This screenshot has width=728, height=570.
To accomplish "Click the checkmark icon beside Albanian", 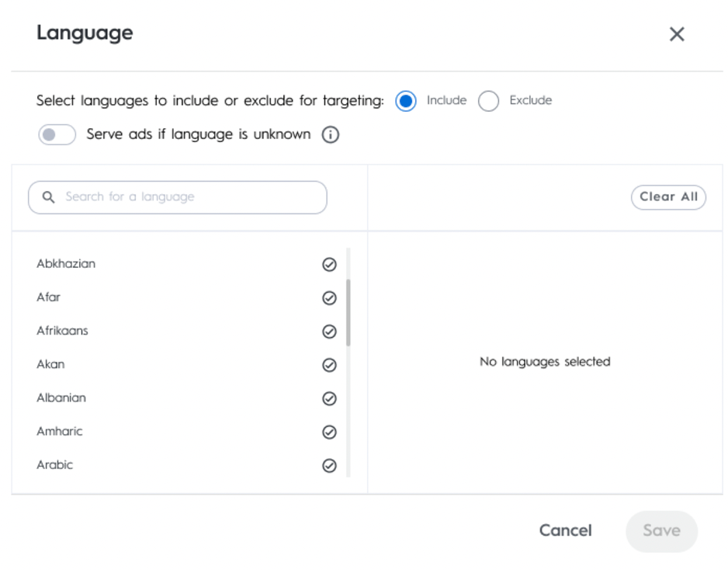I will [329, 398].
